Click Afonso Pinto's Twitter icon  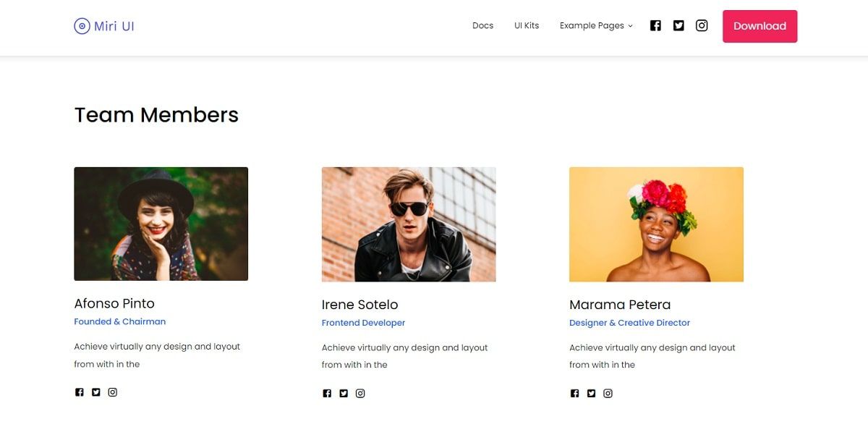(x=95, y=392)
